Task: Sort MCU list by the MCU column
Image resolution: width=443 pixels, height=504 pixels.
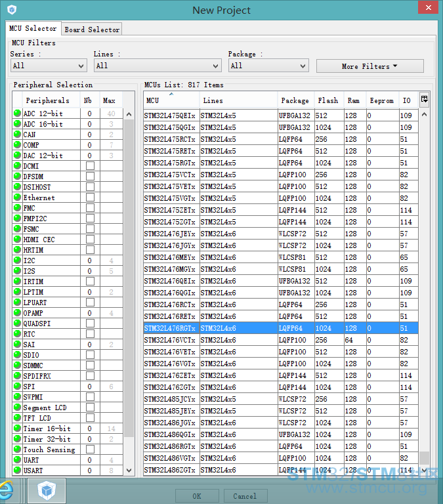Action: tap(171, 100)
